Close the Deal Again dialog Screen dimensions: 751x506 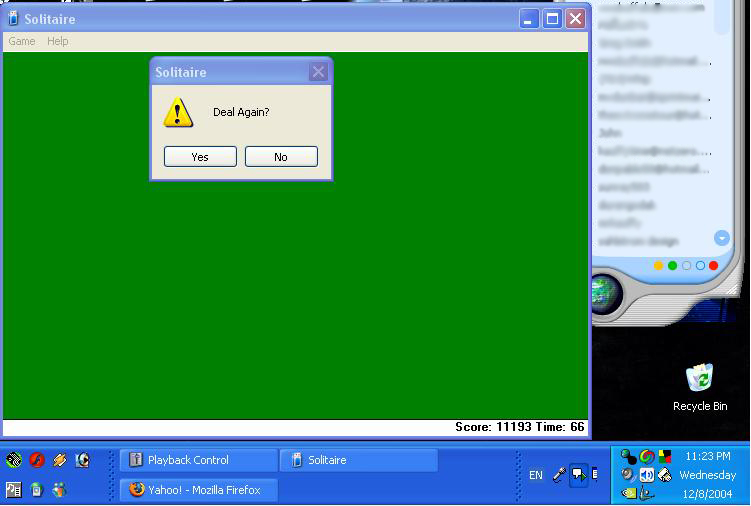point(318,72)
